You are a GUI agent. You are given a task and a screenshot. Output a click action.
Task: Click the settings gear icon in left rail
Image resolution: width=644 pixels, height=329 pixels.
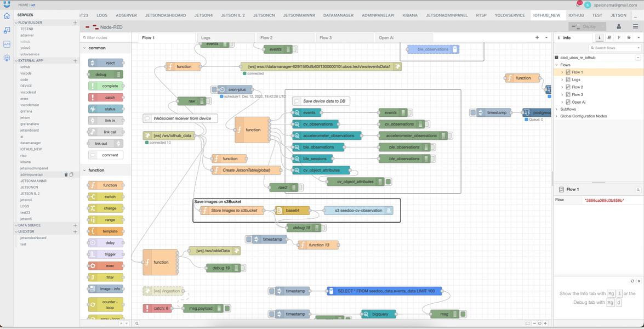(7, 58)
